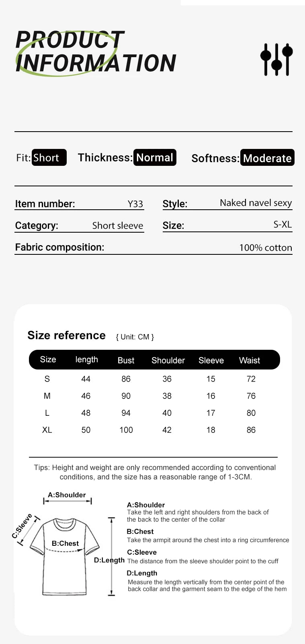Screen dimensions: 305x644
Task: Click the green oval around the title
Action: 67,53
